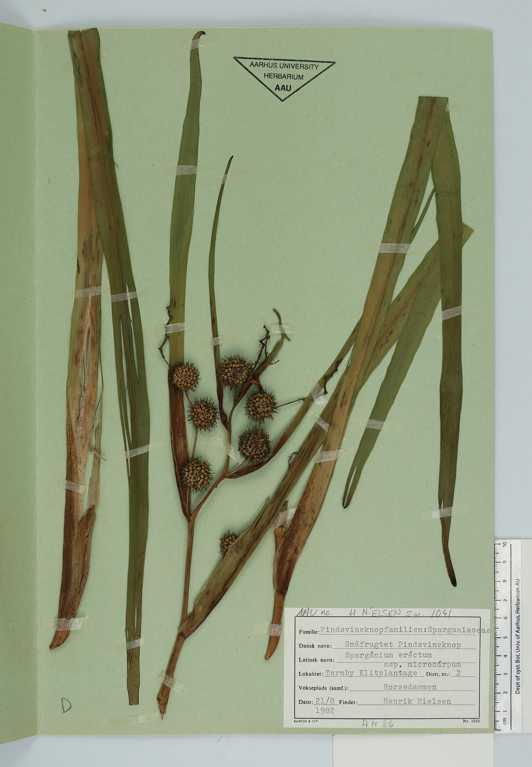Click the lowest isolated seed head on stem
The height and width of the screenshot is (767, 532).
[228, 542]
